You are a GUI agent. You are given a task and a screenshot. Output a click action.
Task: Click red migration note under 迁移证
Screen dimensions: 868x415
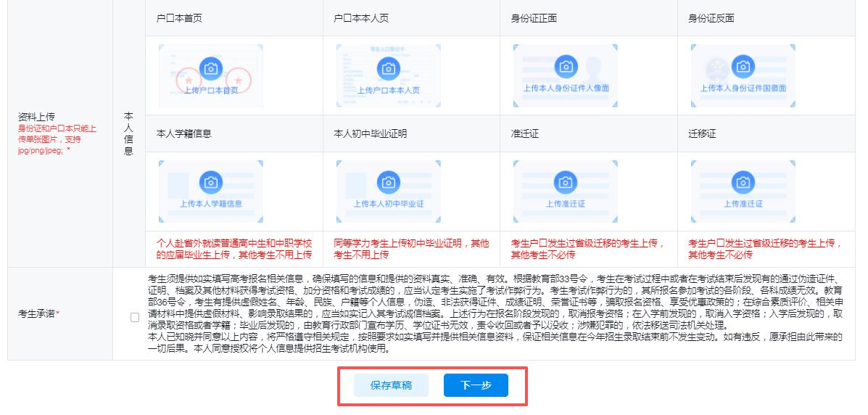coord(765,249)
